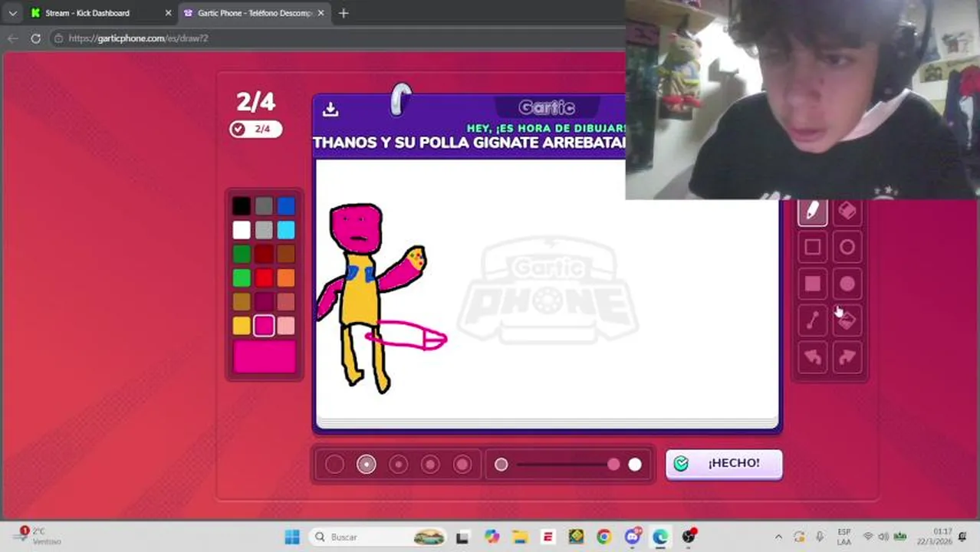This screenshot has height=552, width=980.
Task: Pick the bright green color swatch
Action: 242,278
